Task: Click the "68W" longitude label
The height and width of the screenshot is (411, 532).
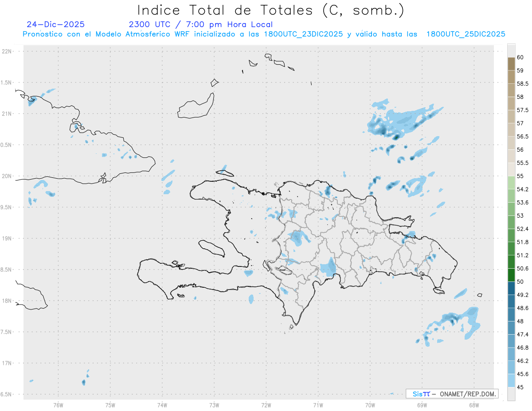Action: (473, 405)
